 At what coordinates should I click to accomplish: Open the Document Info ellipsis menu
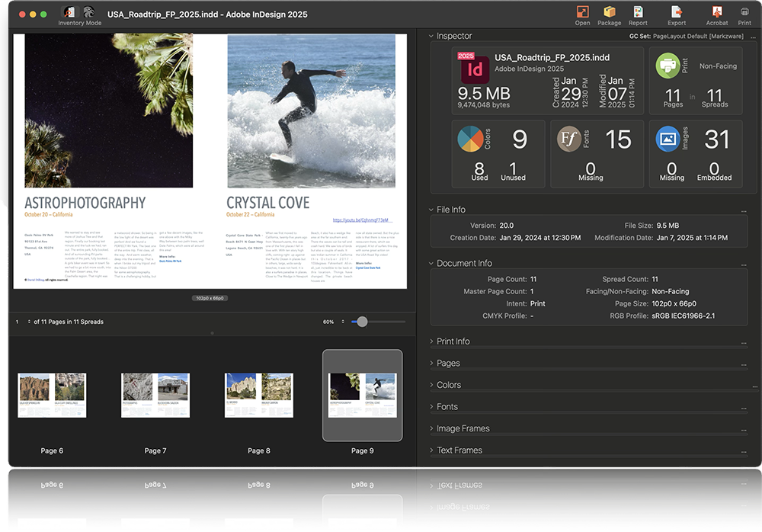(744, 265)
